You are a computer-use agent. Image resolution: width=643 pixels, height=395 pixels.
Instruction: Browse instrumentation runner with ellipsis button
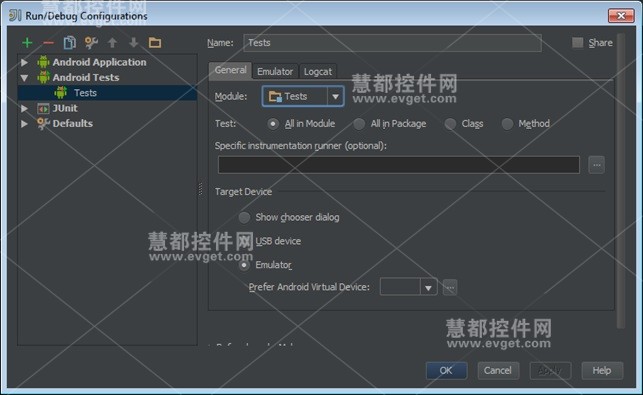click(597, 165)
